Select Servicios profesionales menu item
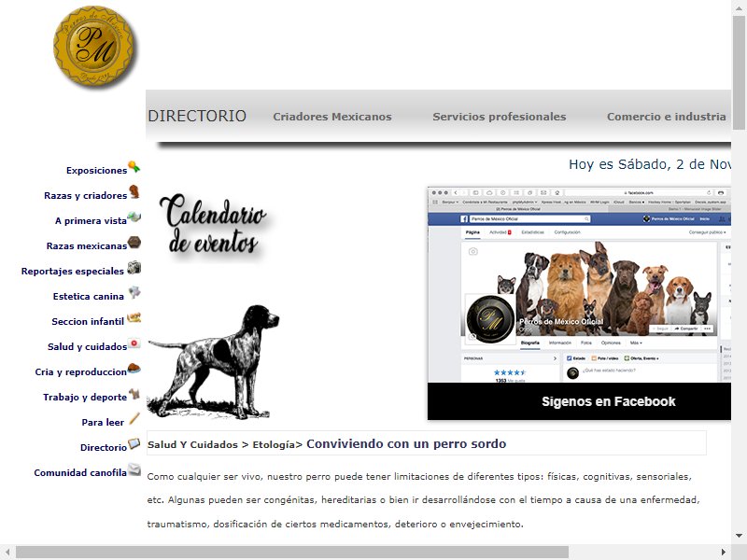The height and width of the screenshot is (560, 747). [x=500, y=117]
